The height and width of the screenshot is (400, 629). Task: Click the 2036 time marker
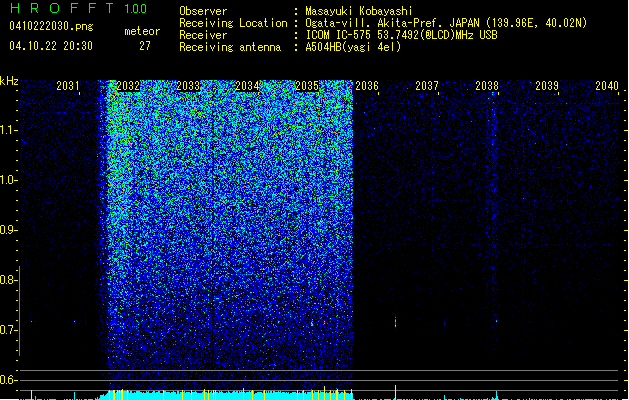tap(367, 86)
